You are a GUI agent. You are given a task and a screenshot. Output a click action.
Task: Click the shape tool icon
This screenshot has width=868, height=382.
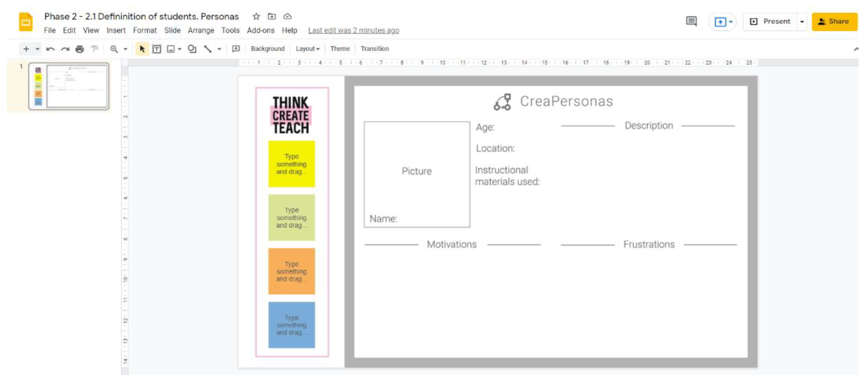click(x=192, y=49)
